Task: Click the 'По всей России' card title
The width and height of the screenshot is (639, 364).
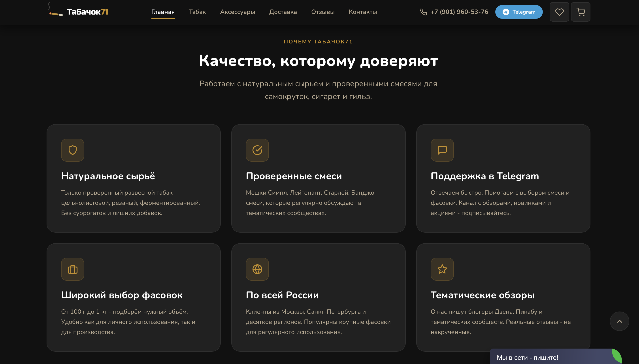Action: [282, 295]
